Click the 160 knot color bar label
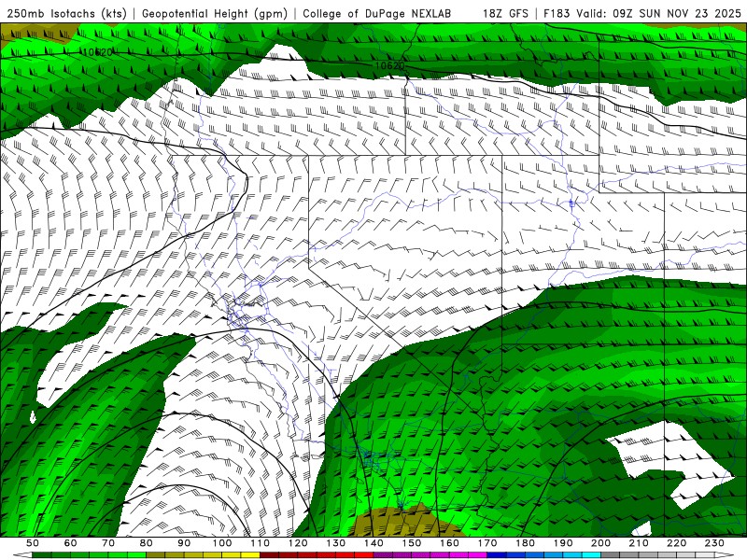This screenshot has width=747, height=560. (x=449, y=543)
